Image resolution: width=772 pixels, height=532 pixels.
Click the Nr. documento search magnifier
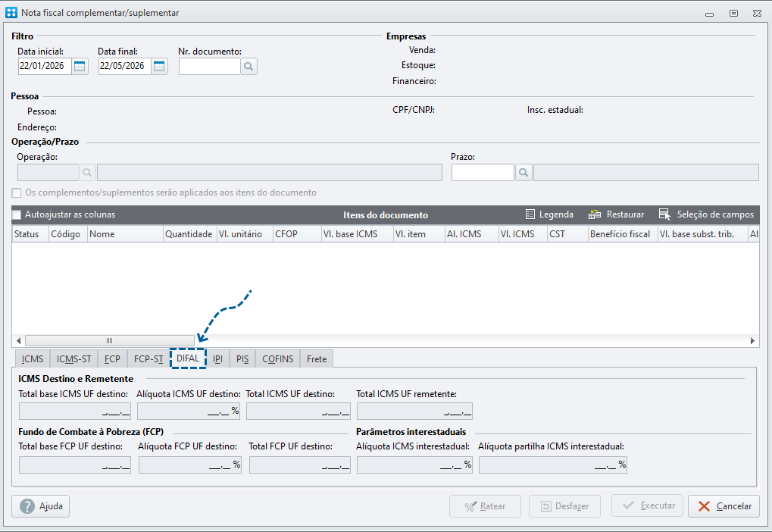(x=248, y=67)
